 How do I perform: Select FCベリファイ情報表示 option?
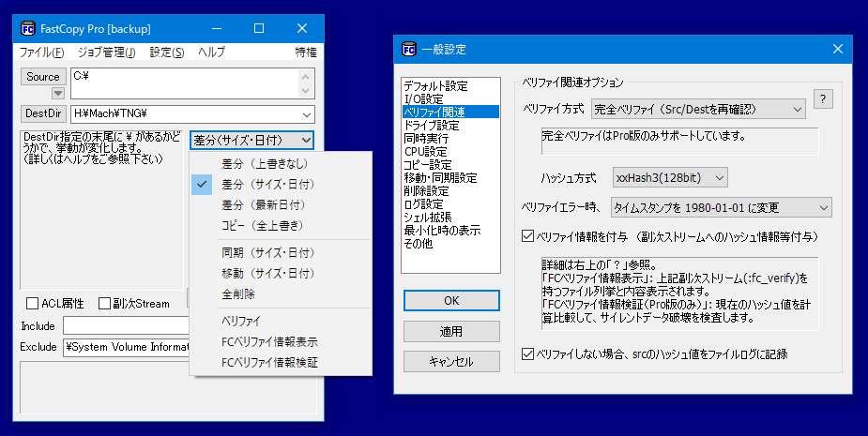[x=281, y=342]
